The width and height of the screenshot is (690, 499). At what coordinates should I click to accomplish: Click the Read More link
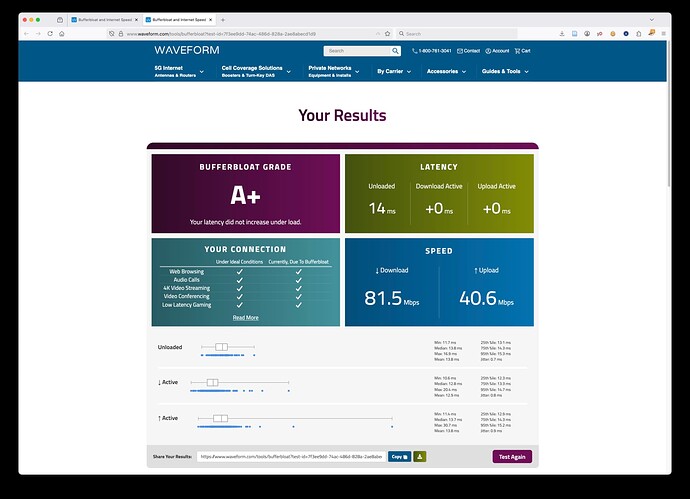pos(245,317)
